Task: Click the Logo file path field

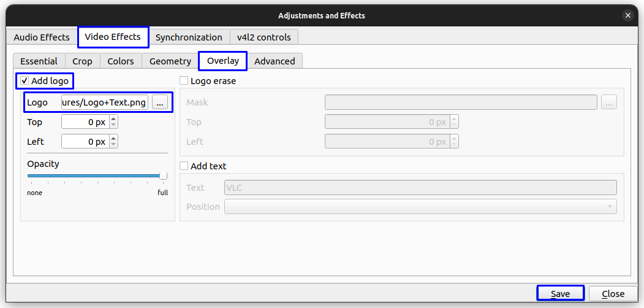Action: [x=104, y=102]
